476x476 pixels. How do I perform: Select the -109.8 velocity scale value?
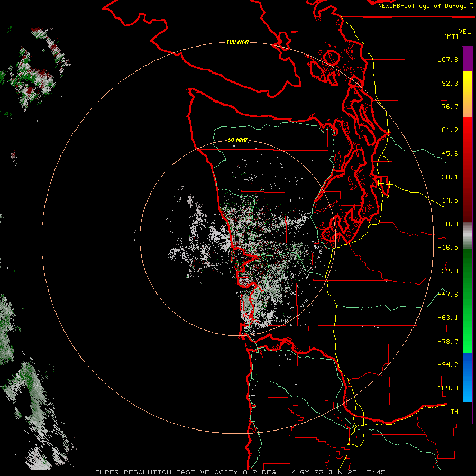click(x=446, y=388)
